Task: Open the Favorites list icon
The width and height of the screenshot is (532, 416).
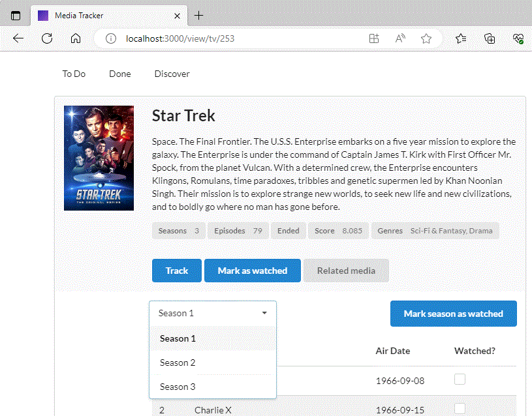Action: (x=461, y=38)
